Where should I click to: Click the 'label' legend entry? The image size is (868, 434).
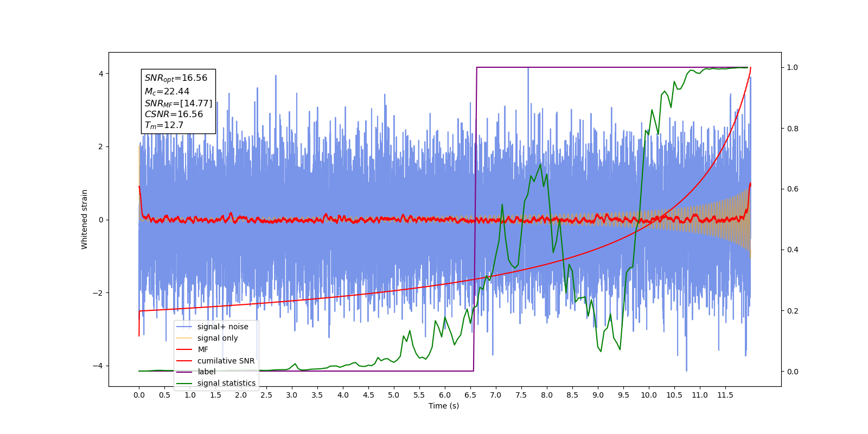[206, 372]
